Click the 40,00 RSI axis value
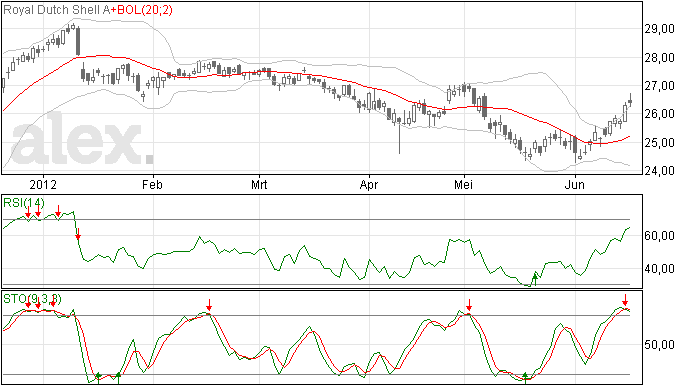The width and height of the screenshot is (690, 387). [x=659, y=269]
